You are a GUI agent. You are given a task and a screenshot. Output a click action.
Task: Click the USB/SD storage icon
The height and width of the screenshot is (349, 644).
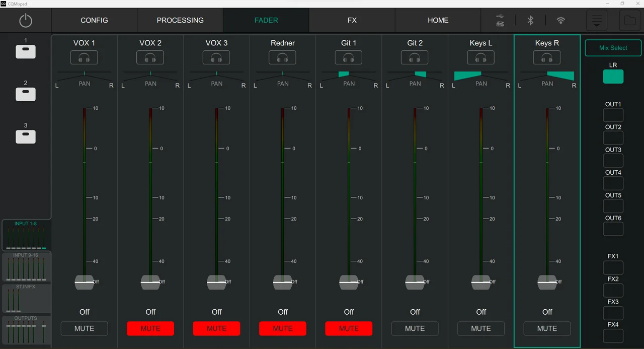click(500, 20)
